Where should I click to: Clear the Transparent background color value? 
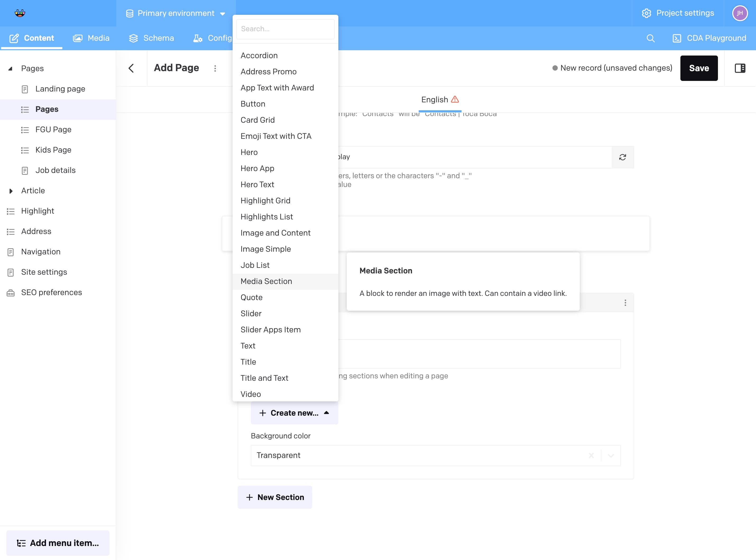[591, 456]
